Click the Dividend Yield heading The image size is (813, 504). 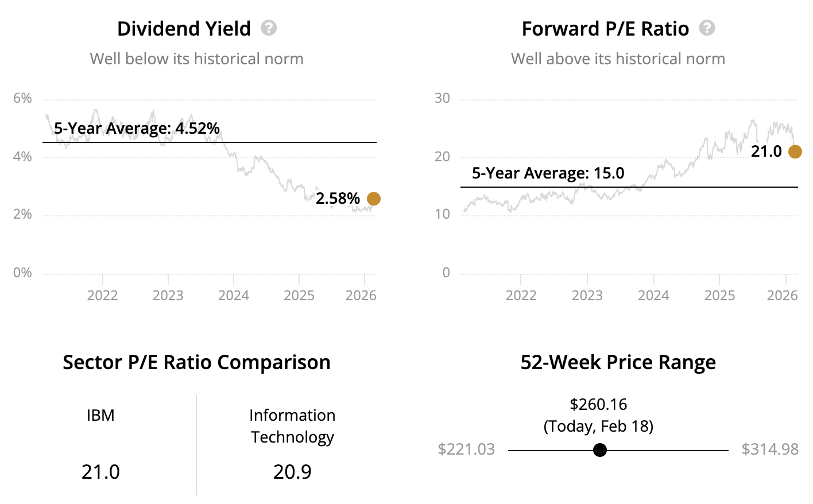tap(184, 29)
